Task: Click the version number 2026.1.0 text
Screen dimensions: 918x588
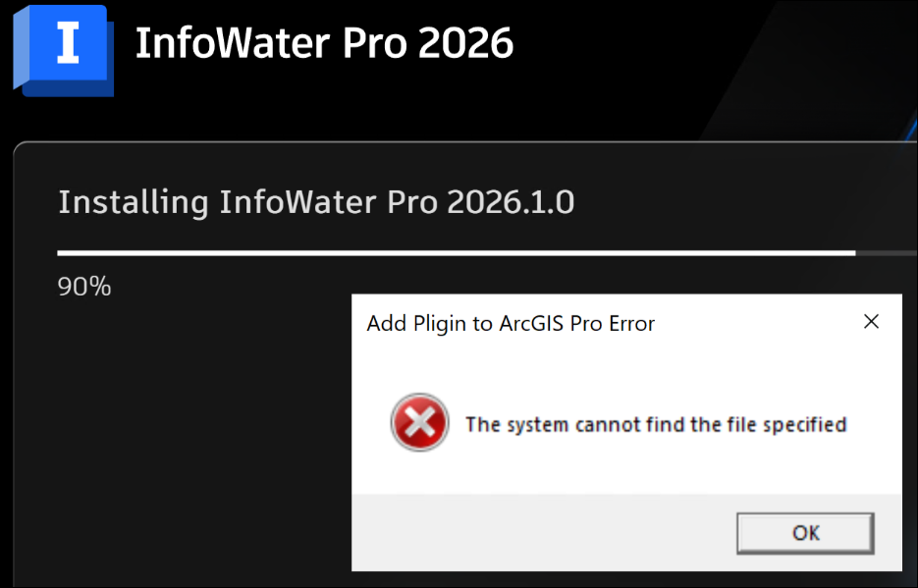Action: pos(511,202)
